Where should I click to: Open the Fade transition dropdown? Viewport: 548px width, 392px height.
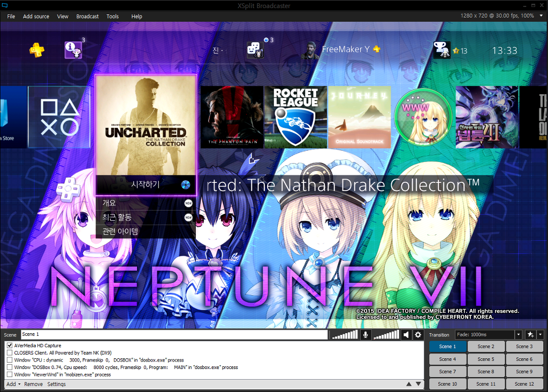click(x=518, y=335)
